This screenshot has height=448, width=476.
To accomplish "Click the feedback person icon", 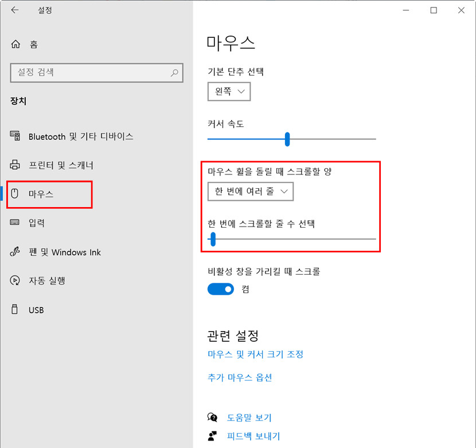I will 213,436.
